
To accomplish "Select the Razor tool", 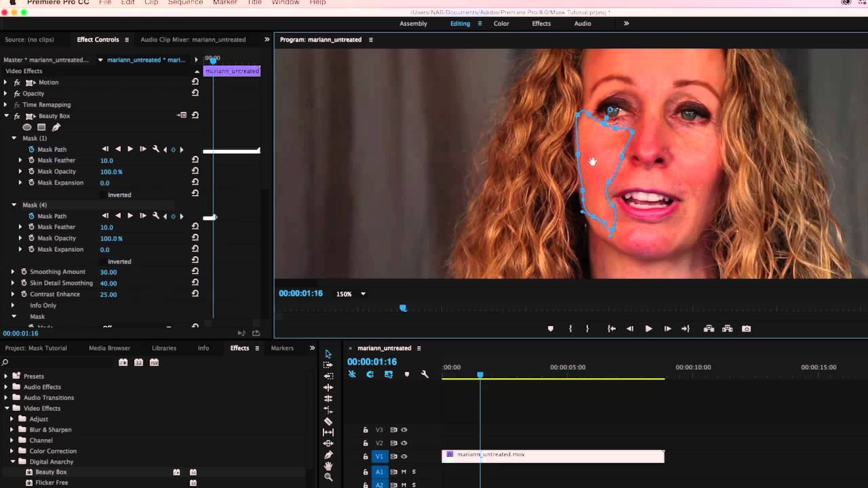I will click(x=328, y=421).
